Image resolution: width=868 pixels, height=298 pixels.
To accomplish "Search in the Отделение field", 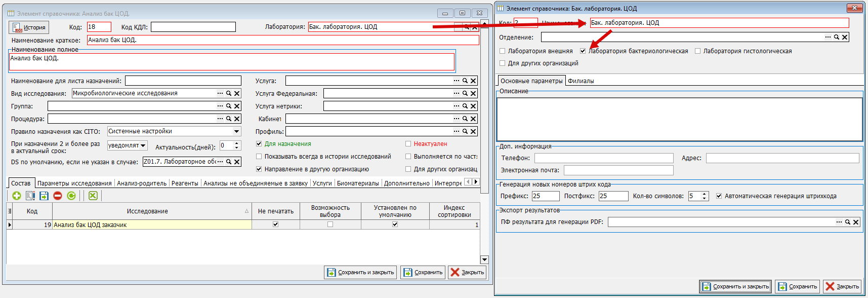I will (x=837, y=37).
